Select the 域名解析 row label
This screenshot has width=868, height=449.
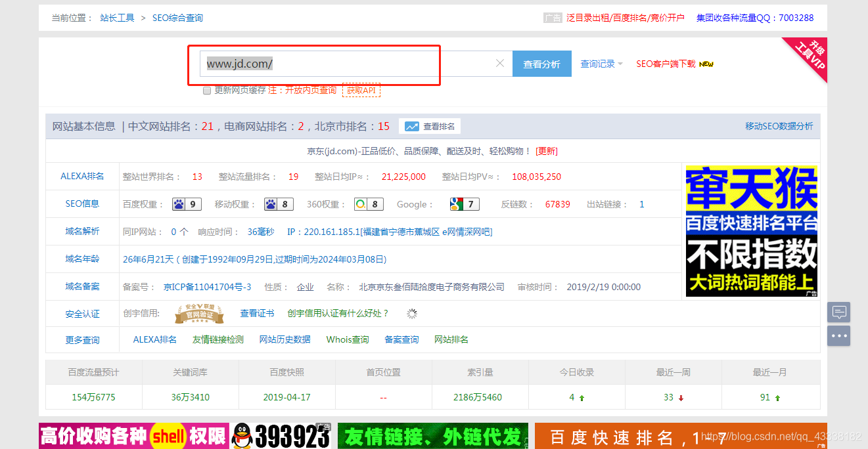click(x=82, y=231)
